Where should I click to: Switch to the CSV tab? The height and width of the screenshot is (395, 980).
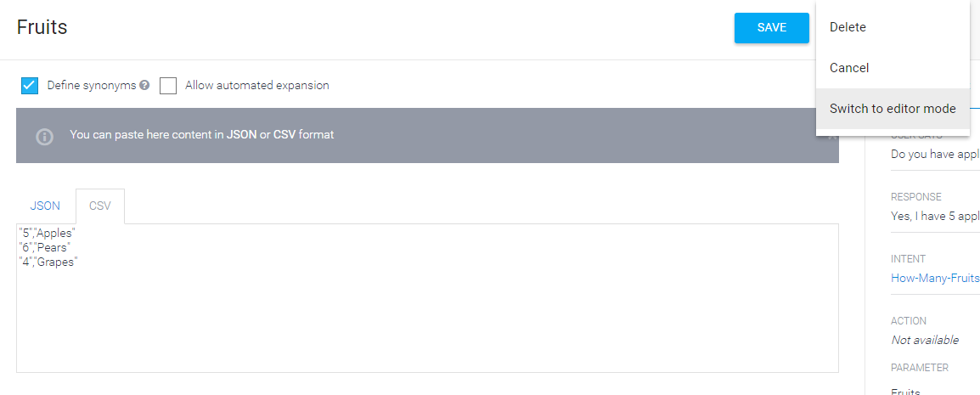(x=100, y=206)
